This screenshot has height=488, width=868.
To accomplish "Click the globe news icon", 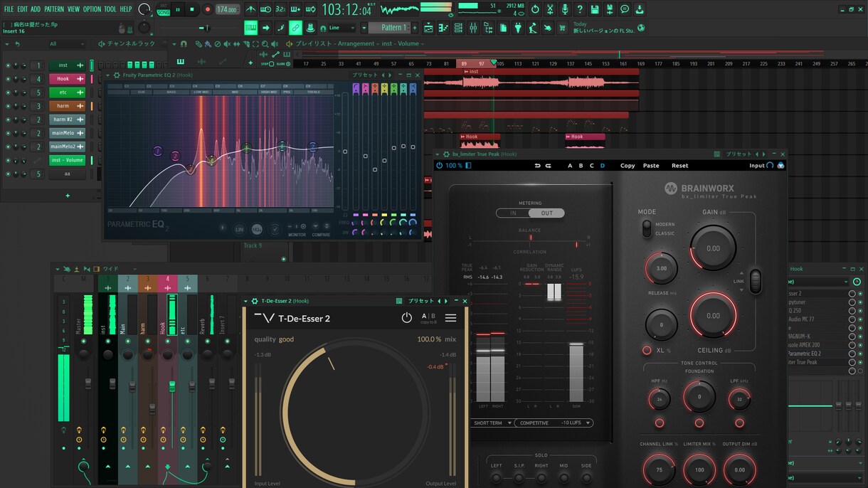I will (641, 28).
